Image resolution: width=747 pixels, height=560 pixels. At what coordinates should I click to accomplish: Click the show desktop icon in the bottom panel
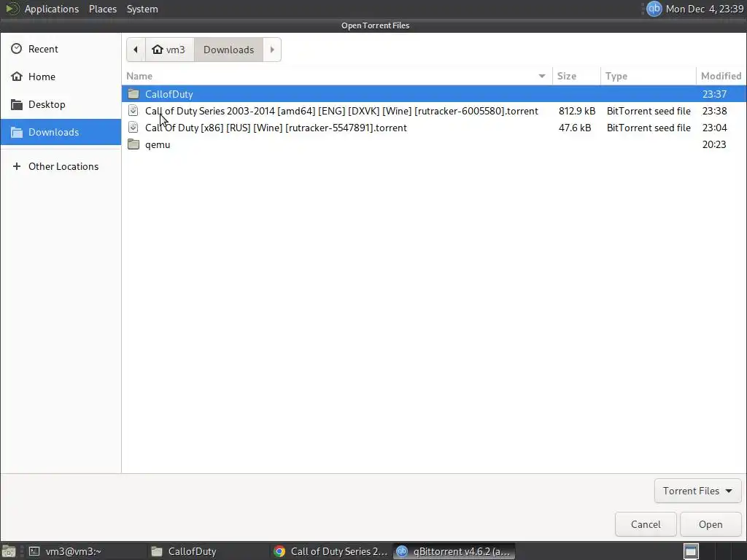(x=9, y=551)
